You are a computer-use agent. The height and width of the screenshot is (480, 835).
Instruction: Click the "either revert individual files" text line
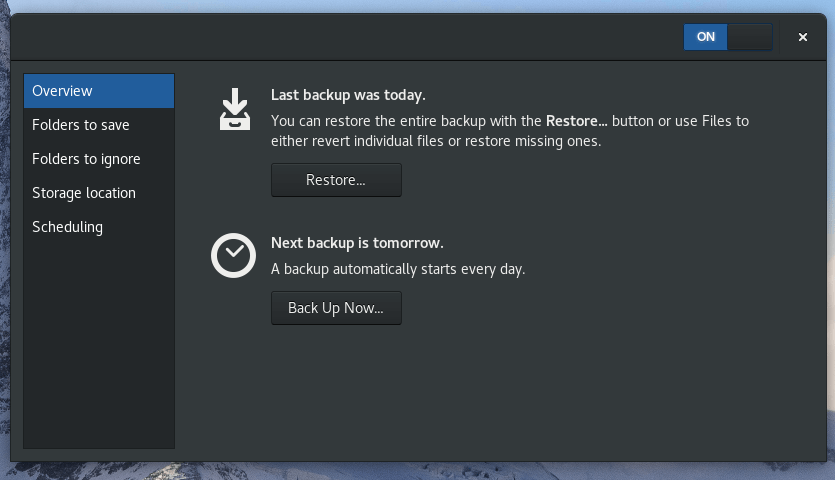436,141
